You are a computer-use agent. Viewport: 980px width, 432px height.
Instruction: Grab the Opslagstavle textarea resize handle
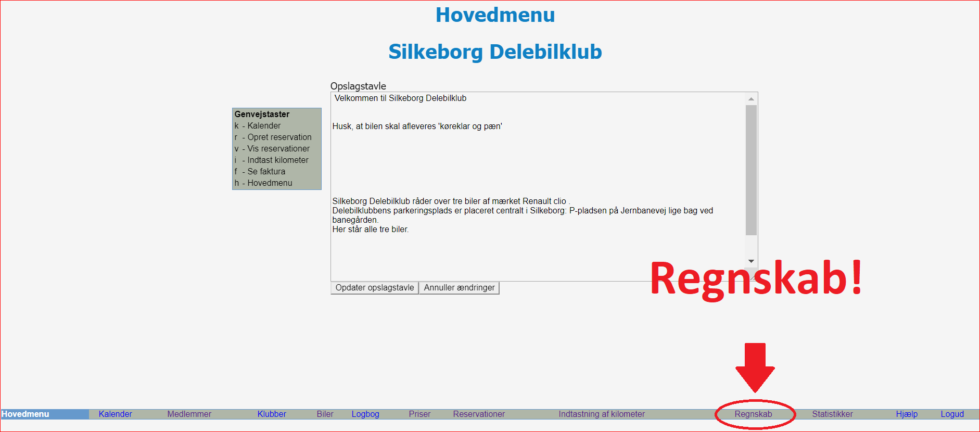point(754,278)
